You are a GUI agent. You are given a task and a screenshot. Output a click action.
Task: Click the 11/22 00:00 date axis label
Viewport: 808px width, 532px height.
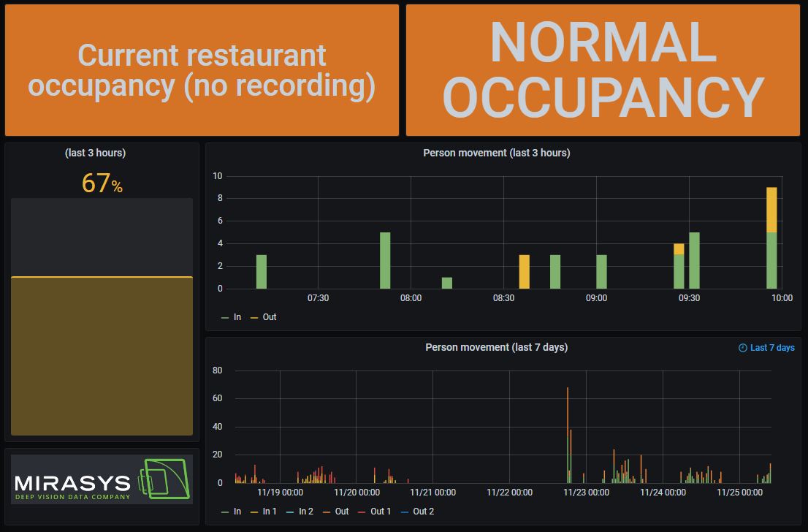click(x=510, y=493)
